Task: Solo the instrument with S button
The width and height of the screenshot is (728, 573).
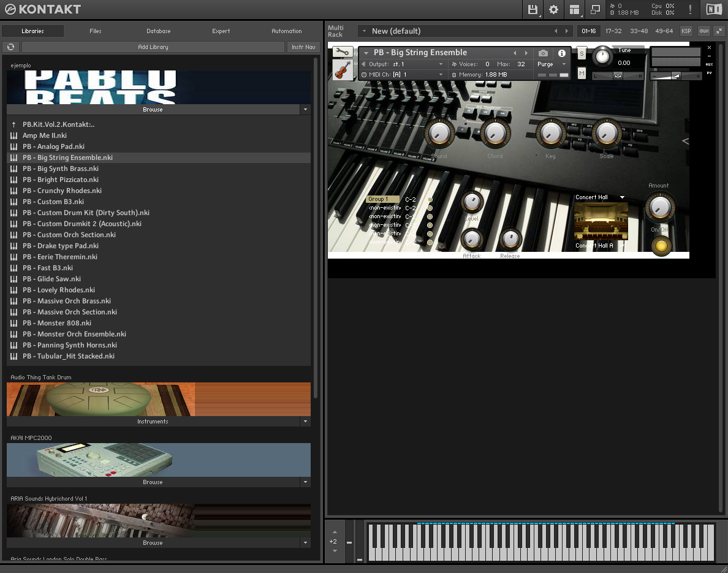Action: (x=582, y=53)
